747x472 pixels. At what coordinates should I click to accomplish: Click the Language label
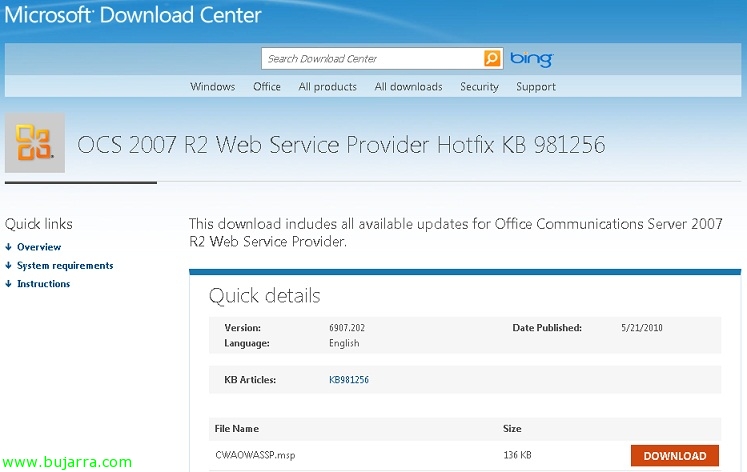247,343
